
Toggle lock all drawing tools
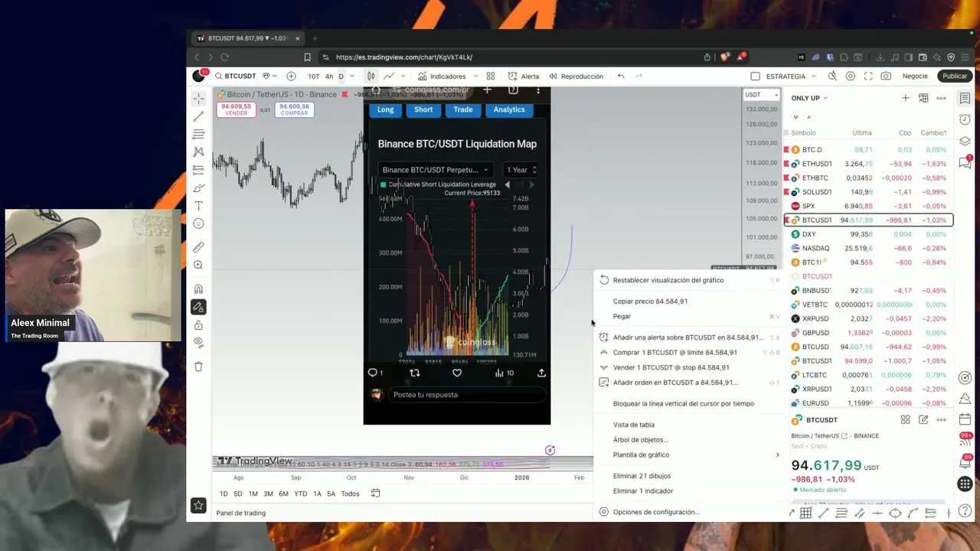pos(198,325)
